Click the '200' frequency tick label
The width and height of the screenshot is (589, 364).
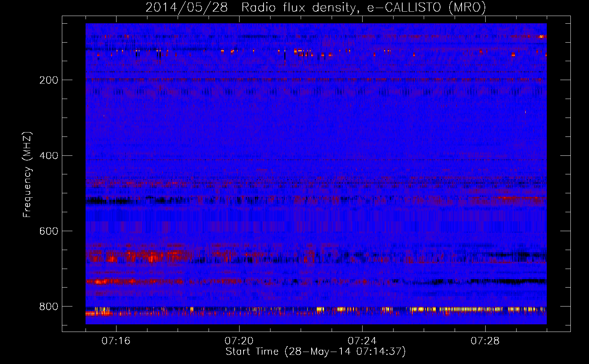click(49, 80)
